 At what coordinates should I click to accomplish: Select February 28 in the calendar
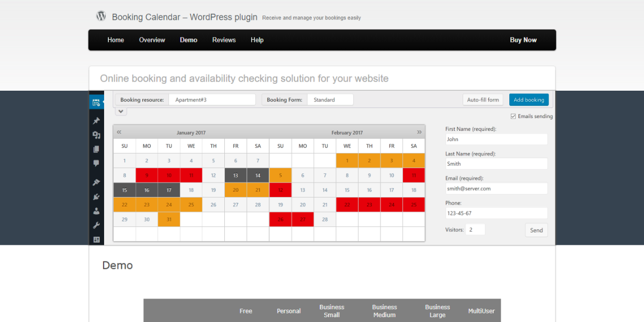pos(325,219)
